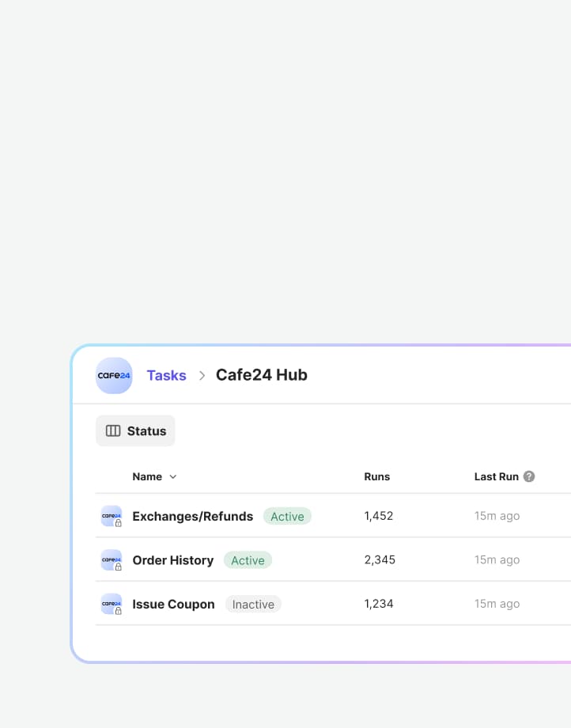Click the breadcrumb chevron separator
This screenshot has height=728, width=571.
(202, 376)
